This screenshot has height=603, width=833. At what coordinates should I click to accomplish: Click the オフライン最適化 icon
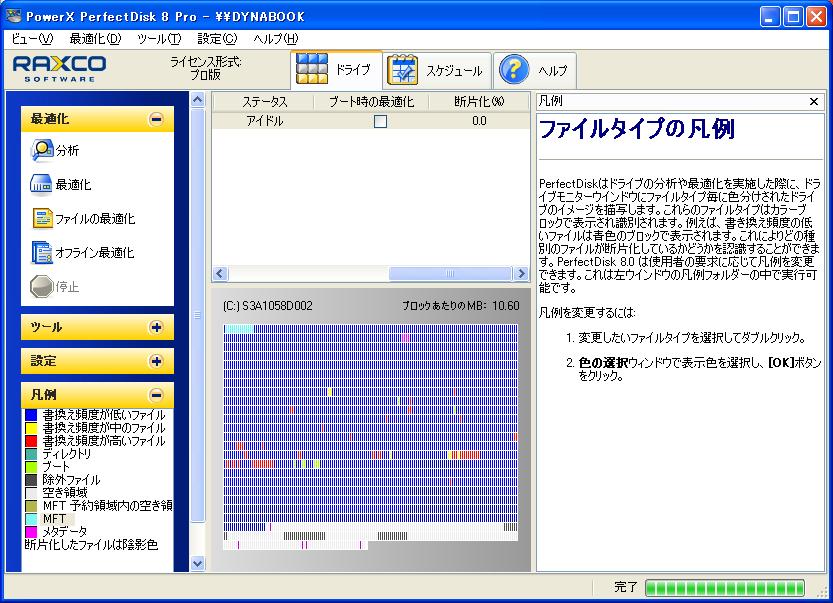(x=41, y=252)
